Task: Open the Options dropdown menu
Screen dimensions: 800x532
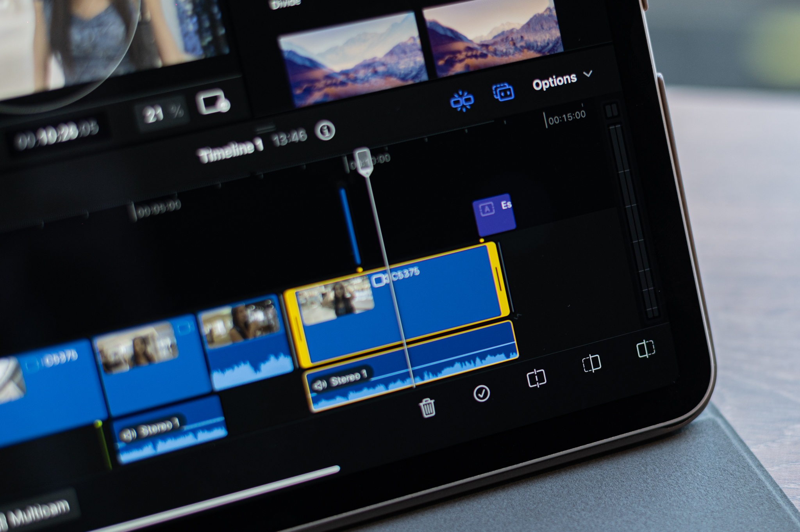Action: tap(555, 79)
